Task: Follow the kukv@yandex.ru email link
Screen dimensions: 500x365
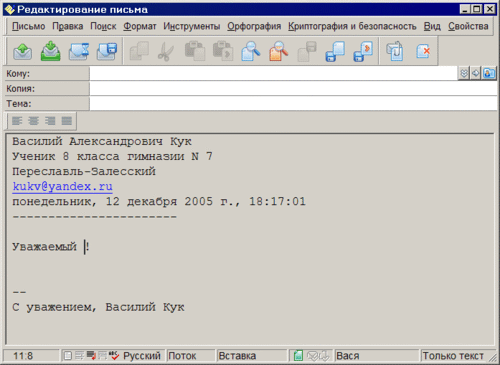Action: click(x=62, y=186)
